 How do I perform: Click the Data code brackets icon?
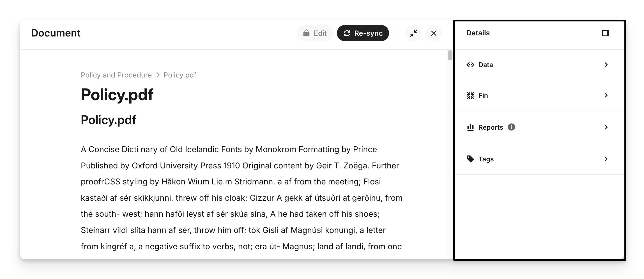click(470, 65)
